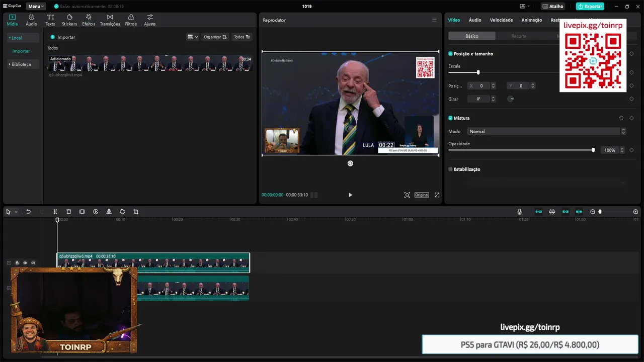Open the Todos filter dropdown
This screenshot has height=362, width=644.
tap(242, 37)
